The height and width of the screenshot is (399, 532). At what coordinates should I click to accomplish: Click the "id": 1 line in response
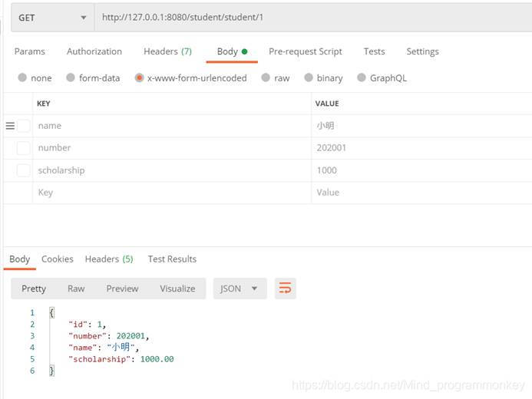tap(88, 325)
